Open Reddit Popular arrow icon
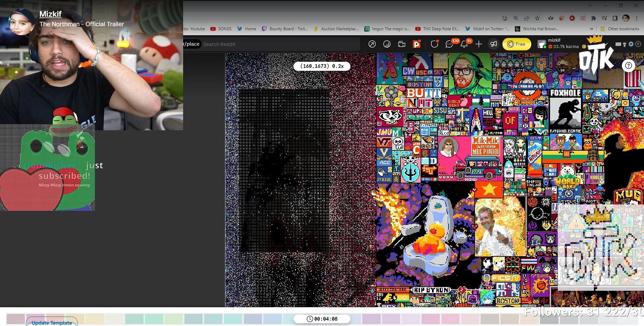Screen dimensions: 644x326 372,44
